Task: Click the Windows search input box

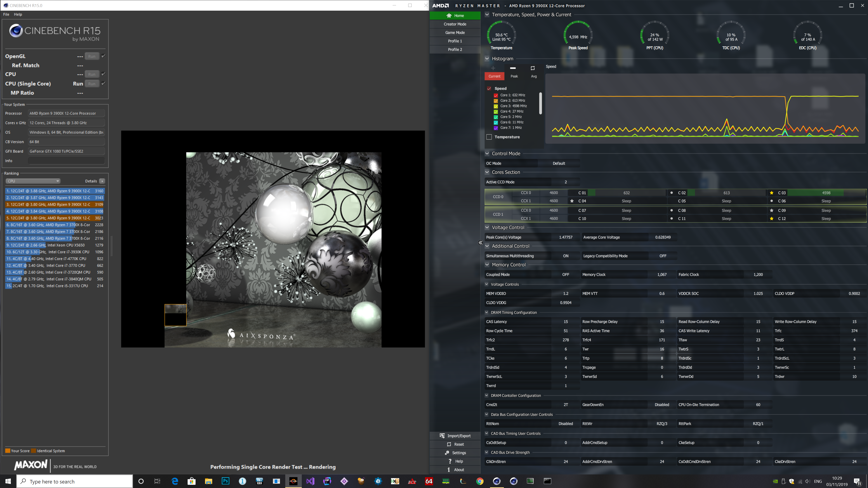Action: [x=74, y=482]
